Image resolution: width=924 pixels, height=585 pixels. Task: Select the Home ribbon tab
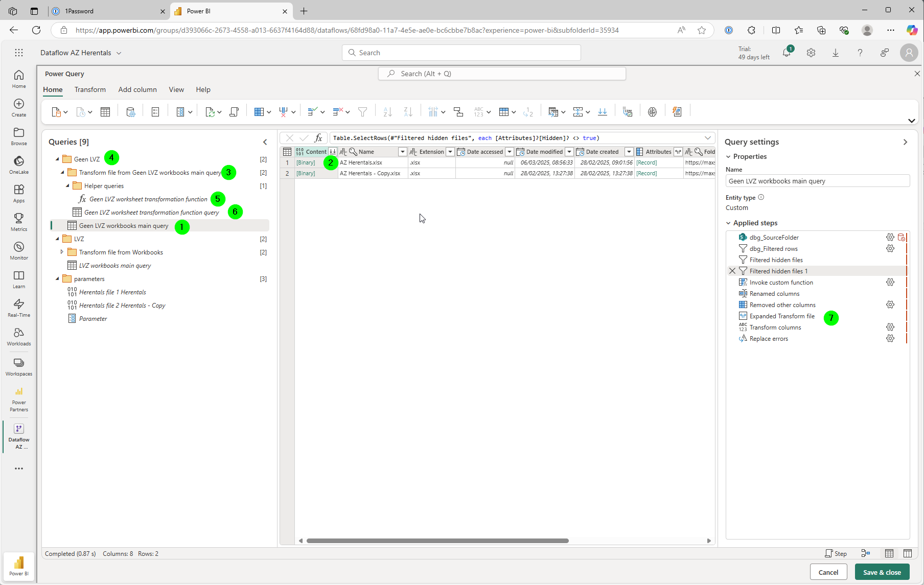pyautogui.click(x=53, y=89)
